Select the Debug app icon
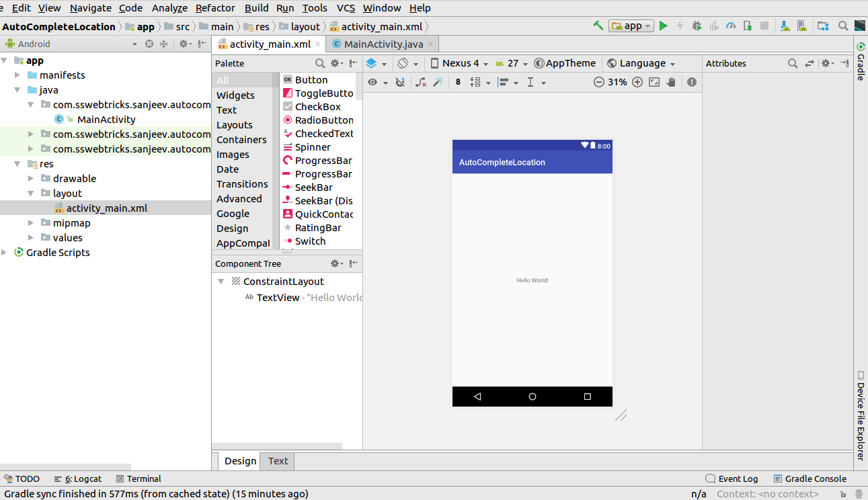 tap(696, 26)
